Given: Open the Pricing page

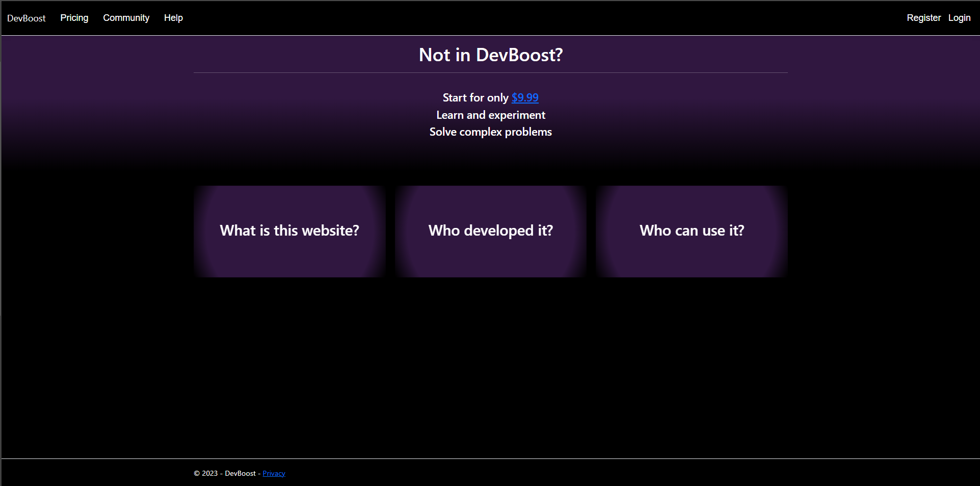Looking at the screenshot, I should click(74, 17).
